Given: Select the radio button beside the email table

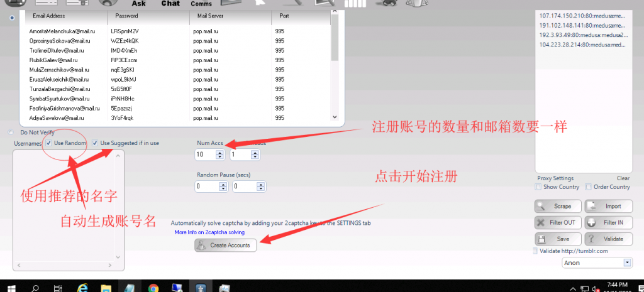Looking at the screenshot, I should (x=12, y=18).
